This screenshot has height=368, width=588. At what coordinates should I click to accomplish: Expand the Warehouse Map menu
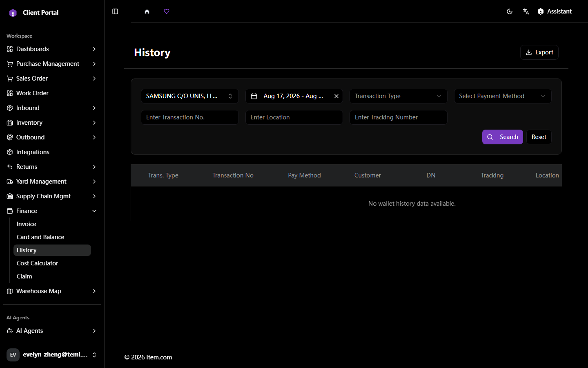coord(52,291)
